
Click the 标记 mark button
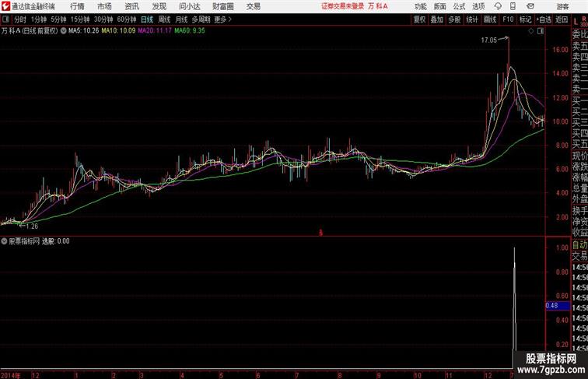525,19
